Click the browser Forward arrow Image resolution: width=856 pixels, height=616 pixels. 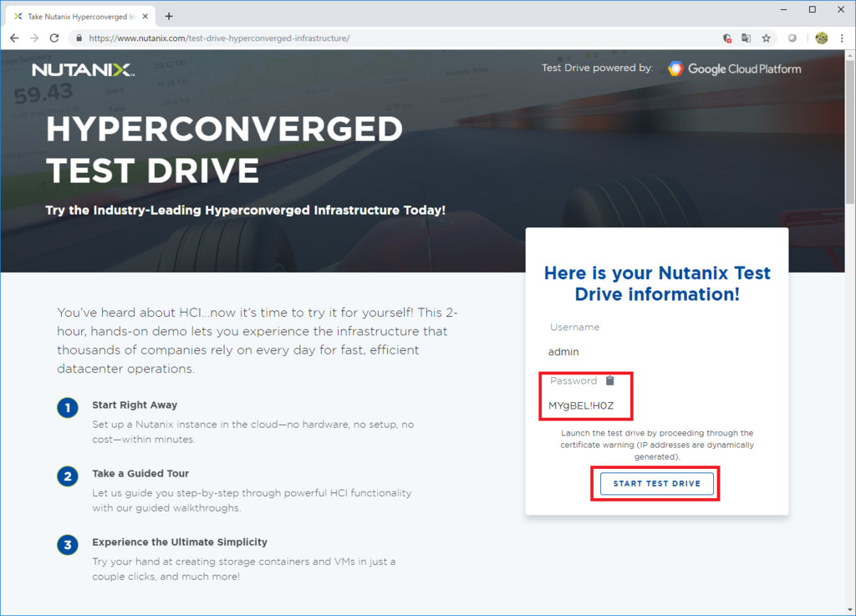pyautogui.click(x=33, y=38)
